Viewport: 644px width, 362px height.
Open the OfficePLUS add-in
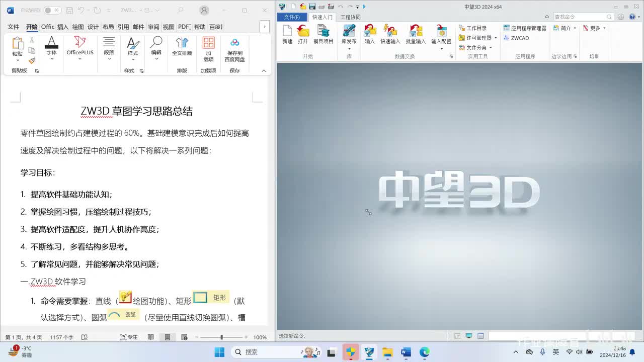tap(80, 49)
